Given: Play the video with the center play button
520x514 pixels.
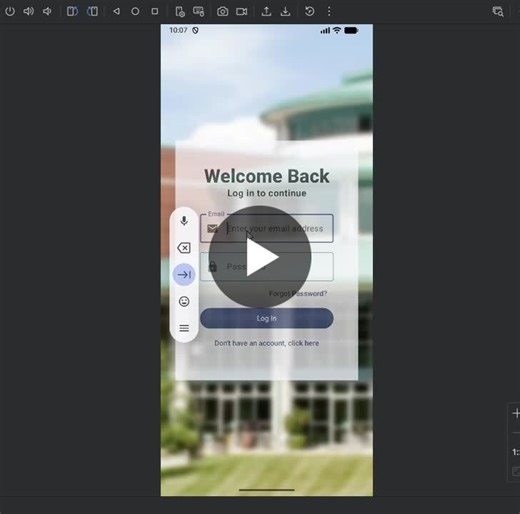Looking at the screenshot, I should click(x=260, y=257).
